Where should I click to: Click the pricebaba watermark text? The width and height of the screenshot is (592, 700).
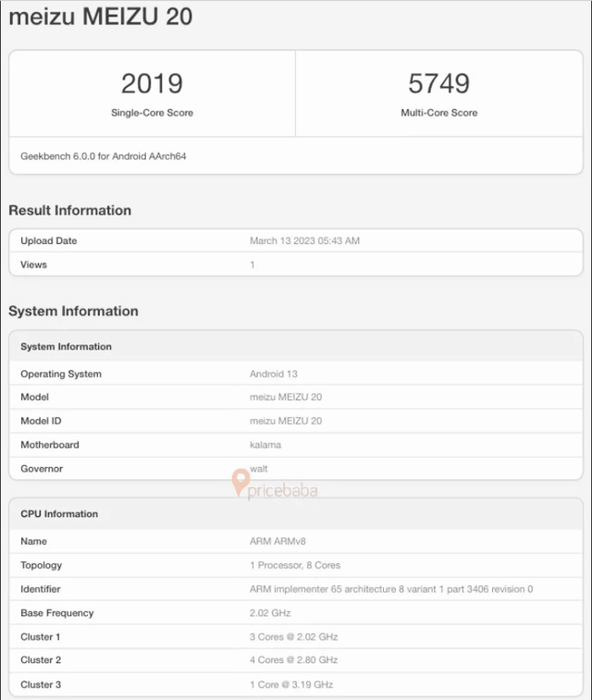[x=283, y=491]
